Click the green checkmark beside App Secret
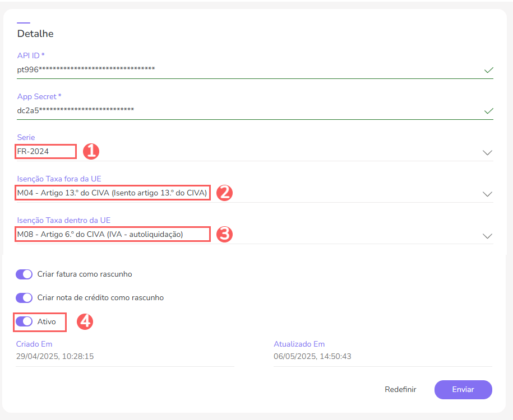Viewport: 513px width, 420px height. click(x=488, y=111)
